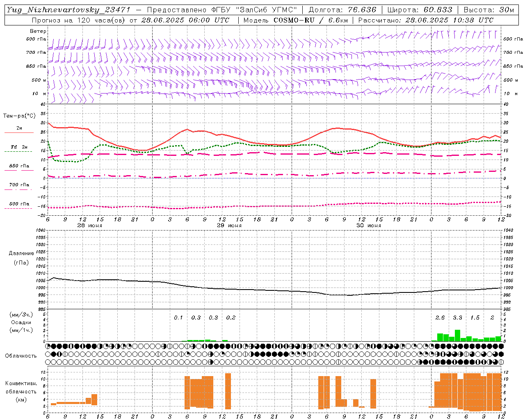Click the 2.6 precipitation amount value
Image resolution: width=525 pixels, height=420 pixels.
(440, 317)
